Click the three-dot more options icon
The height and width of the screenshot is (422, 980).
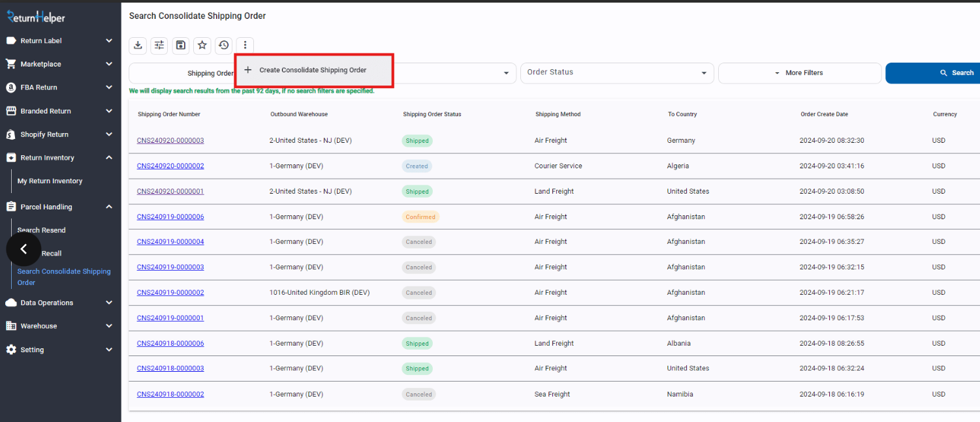pyautogui.click(x=245, y=45)
